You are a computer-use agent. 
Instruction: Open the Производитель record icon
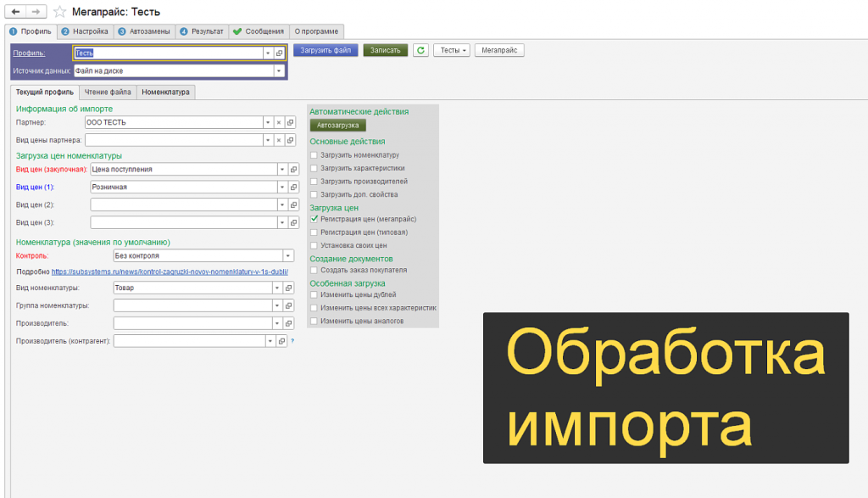[288, 323]
